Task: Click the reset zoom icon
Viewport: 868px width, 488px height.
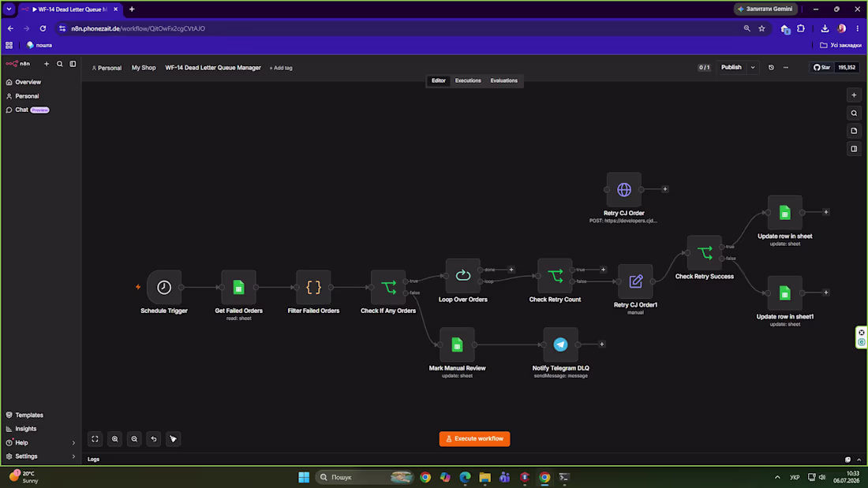Action: (154, 439)
